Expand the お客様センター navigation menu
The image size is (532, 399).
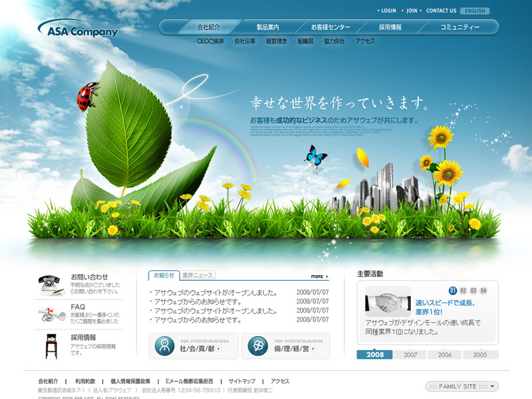point(330,27)
